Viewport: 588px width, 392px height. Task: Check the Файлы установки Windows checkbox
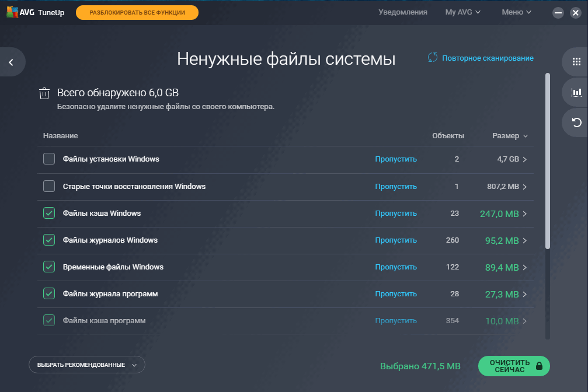49,159
